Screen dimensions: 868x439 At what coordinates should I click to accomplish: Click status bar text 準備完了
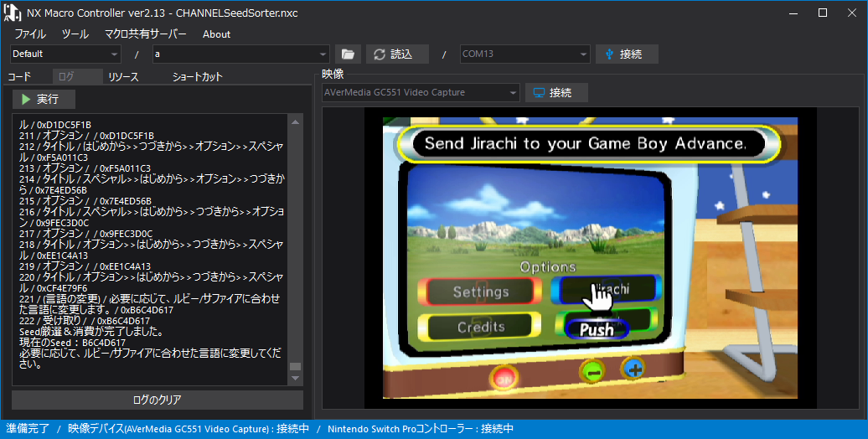click(x=28, y=428)
